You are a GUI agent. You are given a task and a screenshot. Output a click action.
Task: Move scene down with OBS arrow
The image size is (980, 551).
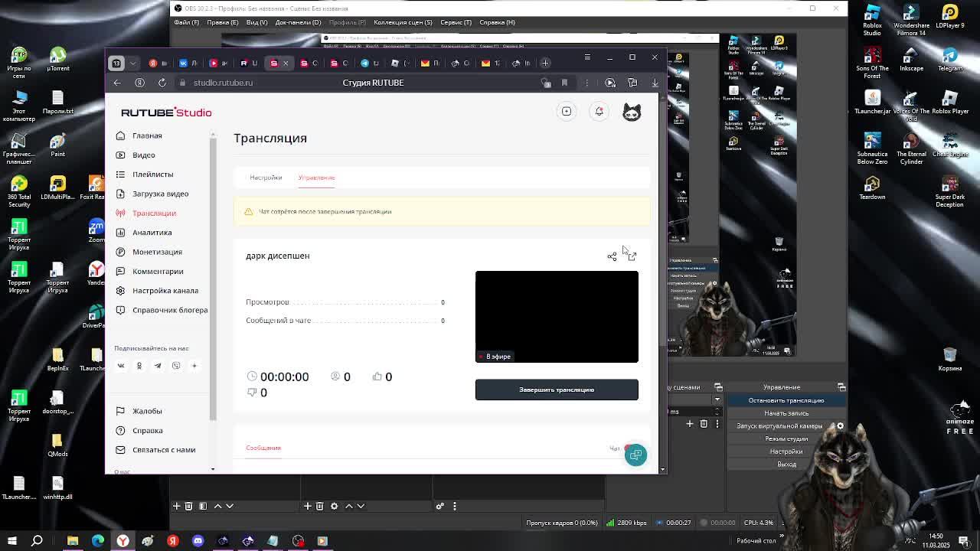pyautogui.click(x=230, y=506)
